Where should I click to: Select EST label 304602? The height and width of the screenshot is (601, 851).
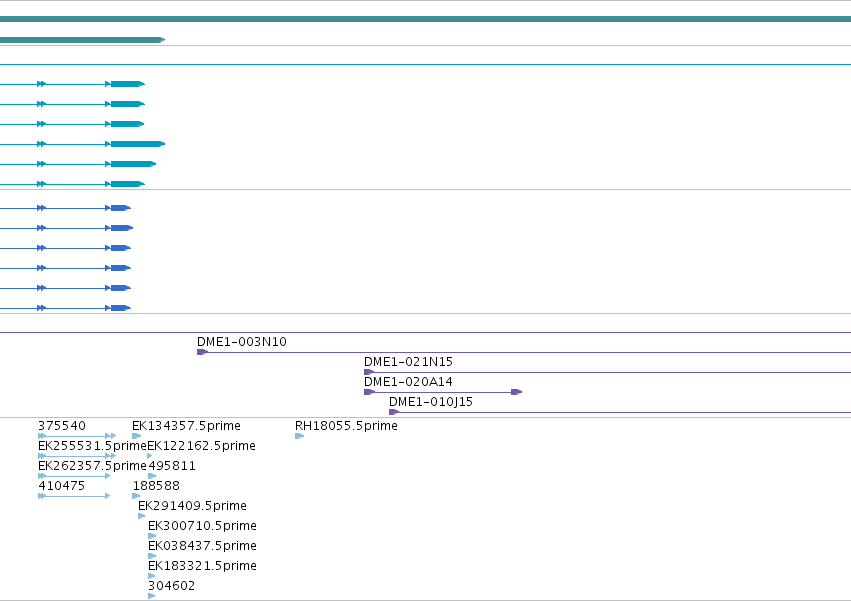pyautogui.click(x=172, y=586)
